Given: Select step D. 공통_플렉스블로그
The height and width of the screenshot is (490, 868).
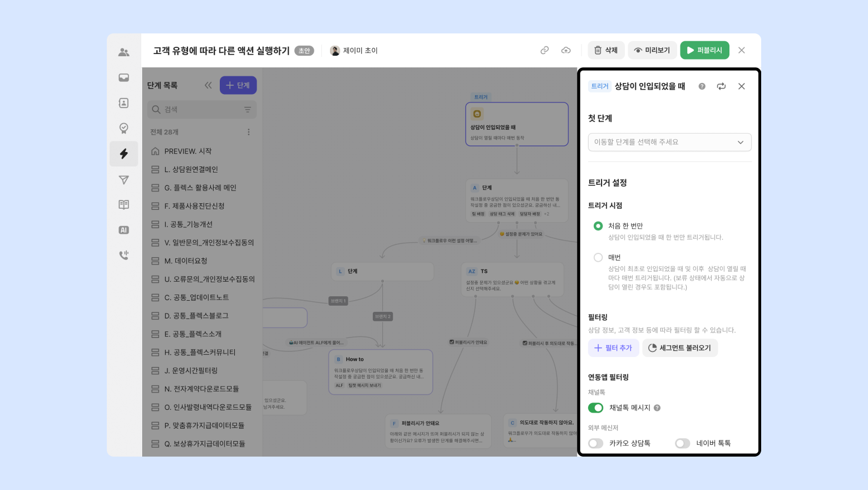Looking at the screenshot, I should click(202, 316).
